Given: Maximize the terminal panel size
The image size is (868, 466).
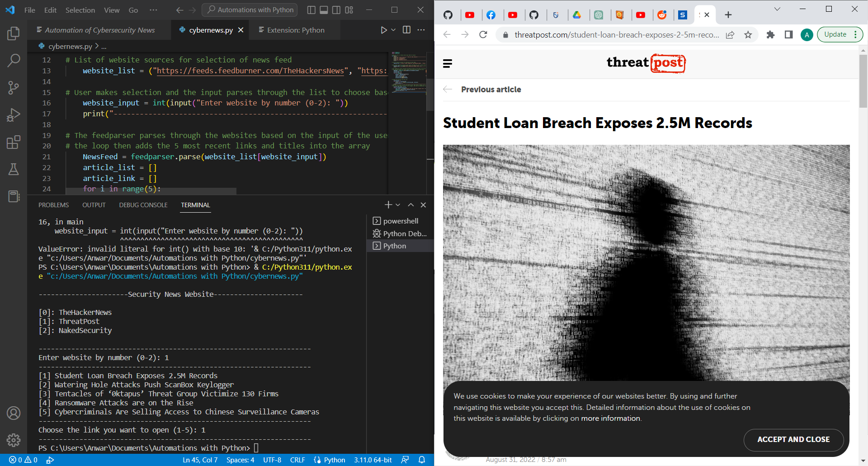Looking at the screenshot, I should click(410, 205).
